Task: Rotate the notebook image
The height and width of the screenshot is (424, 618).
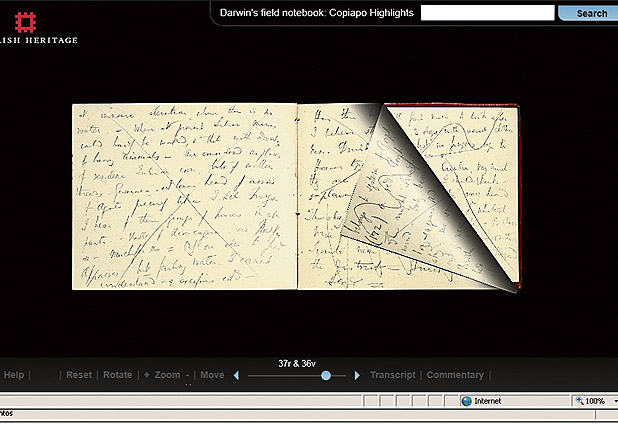Action: click(x=117, y=375)
